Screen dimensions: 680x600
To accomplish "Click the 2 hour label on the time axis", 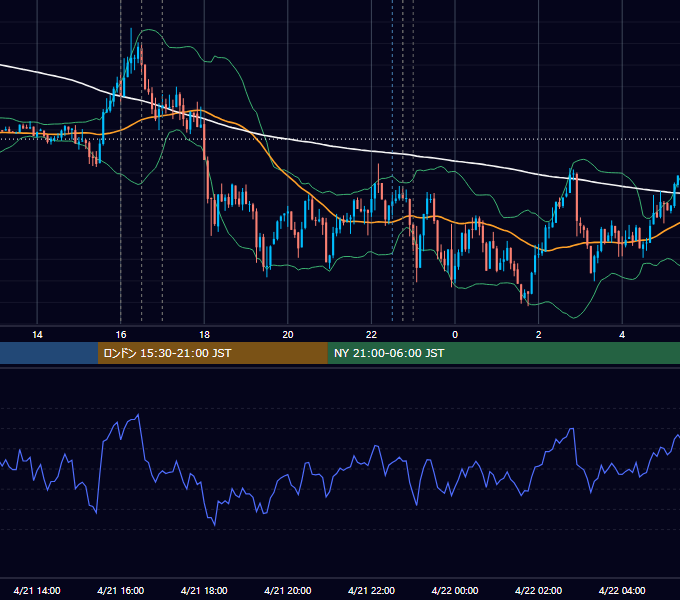I will click(539, 335).
